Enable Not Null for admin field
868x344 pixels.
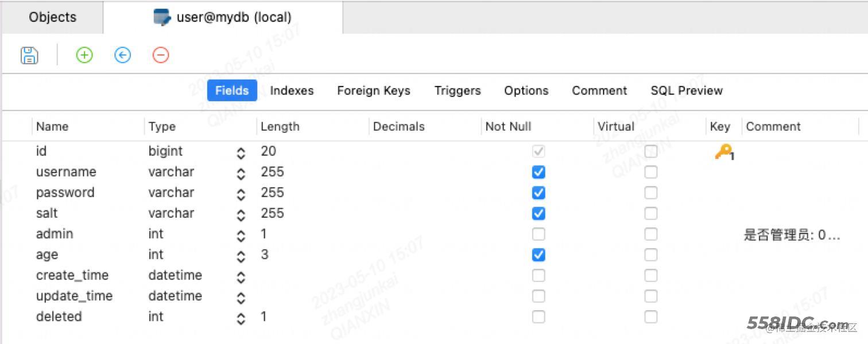point(538,234)
